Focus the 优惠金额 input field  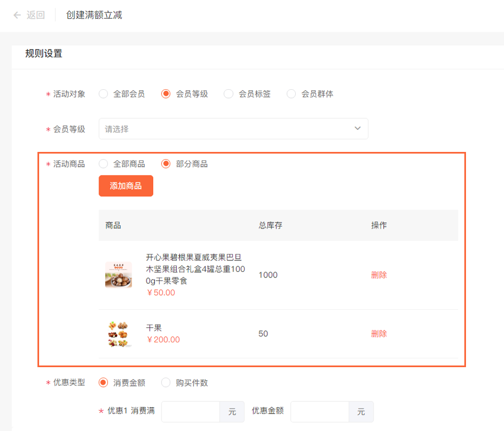pos(319,412)
